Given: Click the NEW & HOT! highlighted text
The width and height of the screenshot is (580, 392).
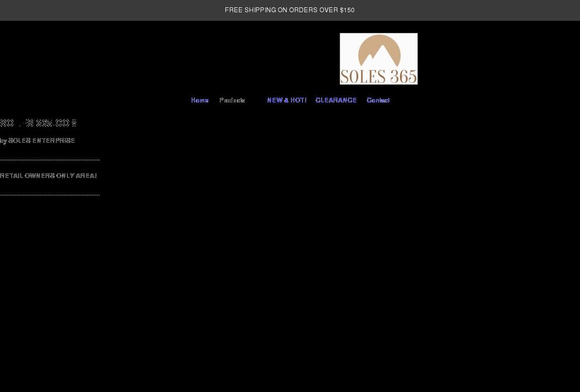Looking at the screenshot, I should [x=287, y=100].
